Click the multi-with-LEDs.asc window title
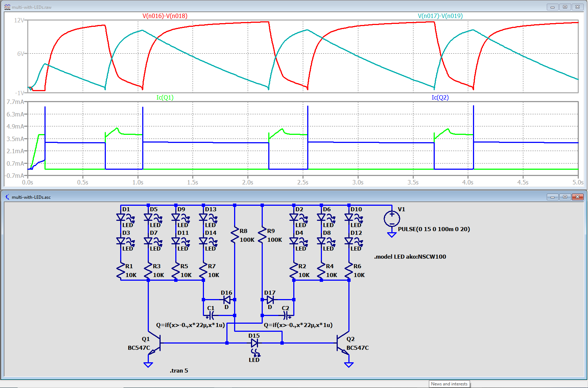This screenshot has width=588, height=388. [31, 197]
